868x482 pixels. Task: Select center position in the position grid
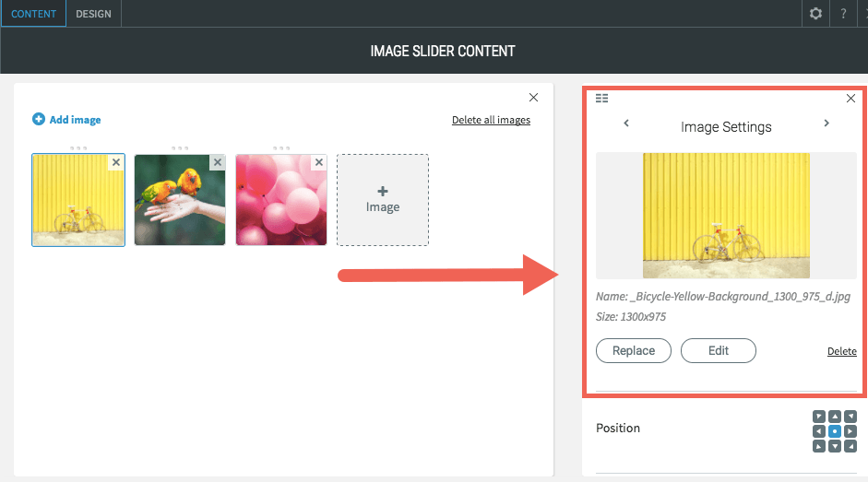835,431
